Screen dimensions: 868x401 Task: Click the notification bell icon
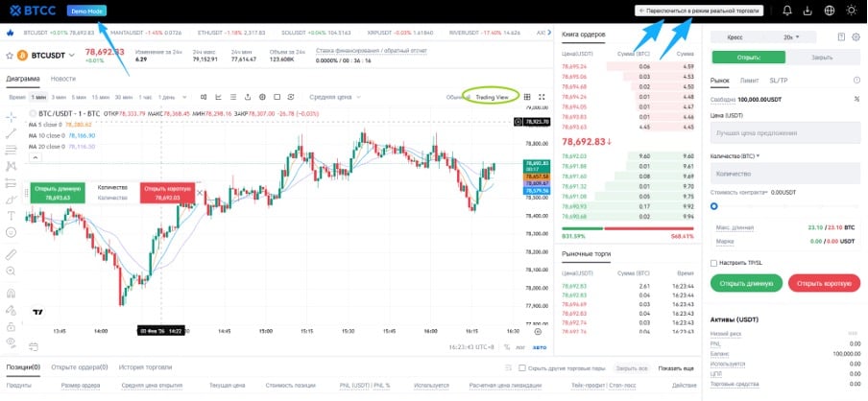[786, 11]
